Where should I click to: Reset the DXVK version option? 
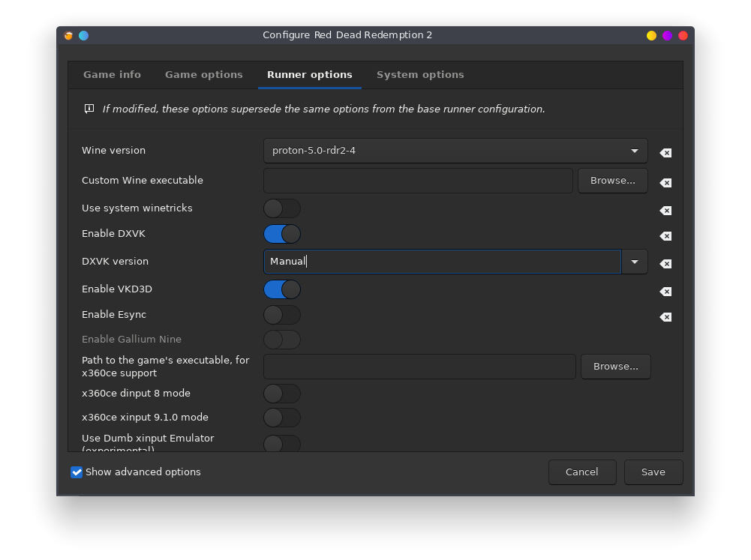pyautogui.click(x=665, y=264)
